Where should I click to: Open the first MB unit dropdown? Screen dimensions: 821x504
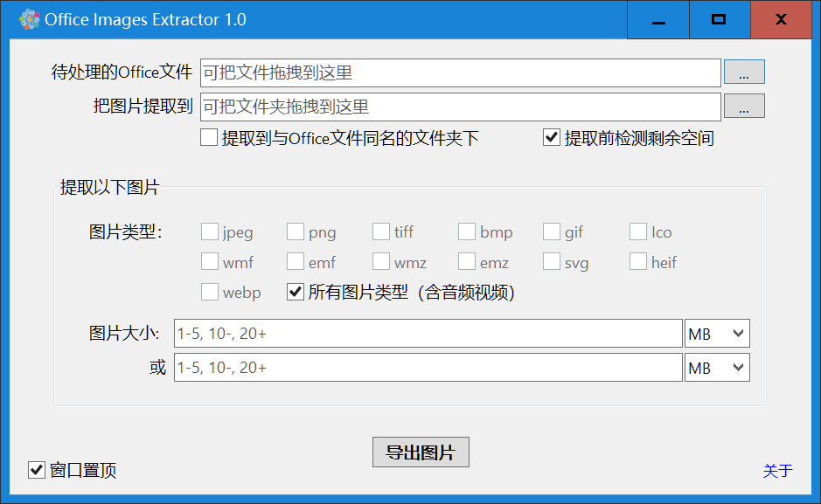point(717,333)
